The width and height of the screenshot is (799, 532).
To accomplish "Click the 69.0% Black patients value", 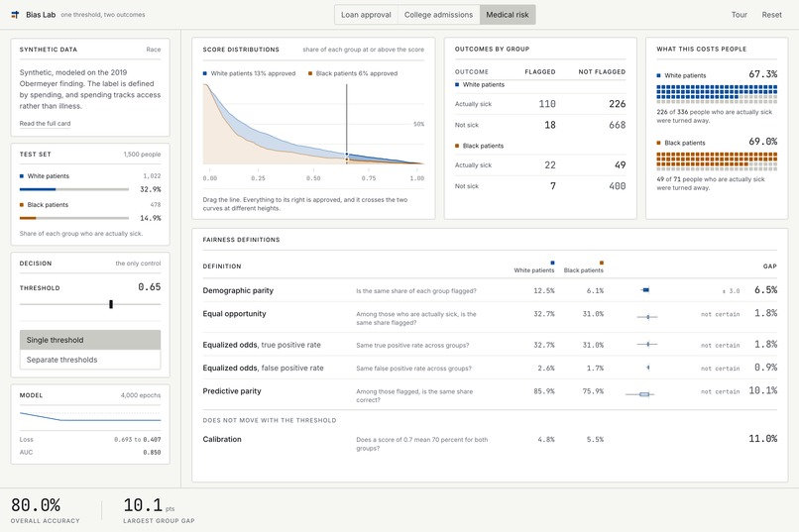I will pos(763,142).
